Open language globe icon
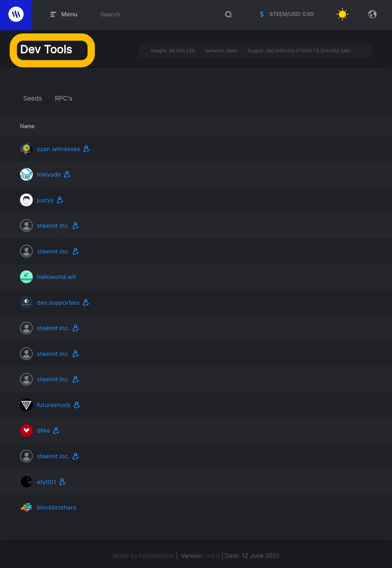Screen dimensions: 392x568 click(372, 14)
